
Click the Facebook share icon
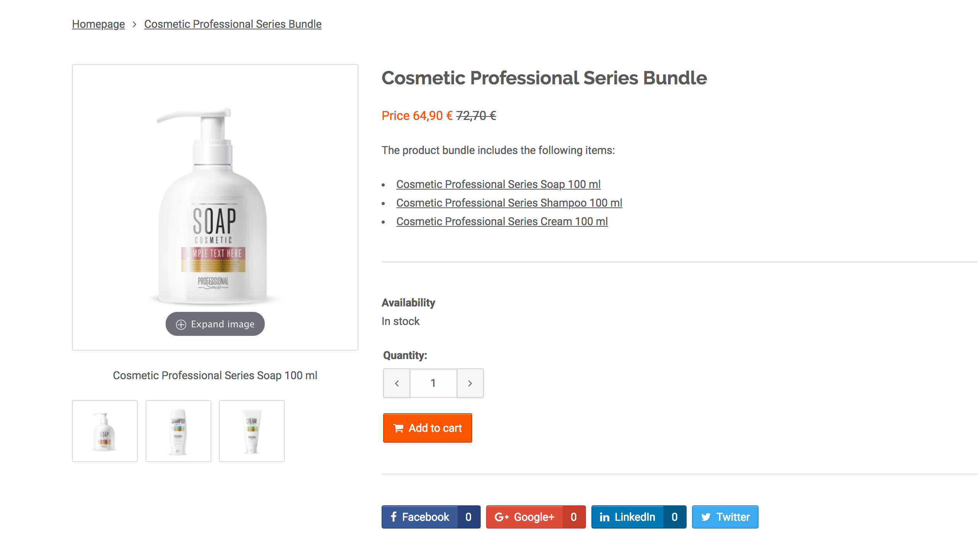pos(394,517)
